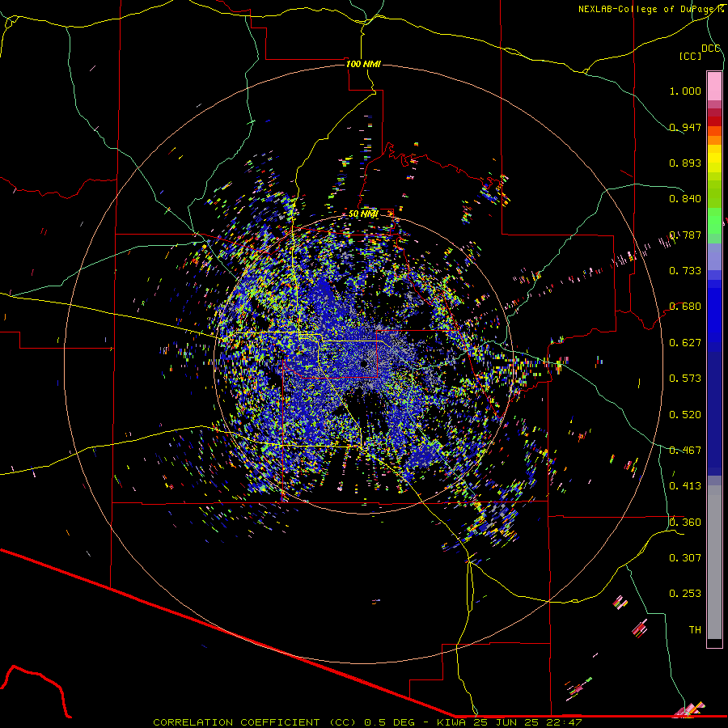Click the 0.787 scale label
The image size is (728, 728).
pos(685,235)
